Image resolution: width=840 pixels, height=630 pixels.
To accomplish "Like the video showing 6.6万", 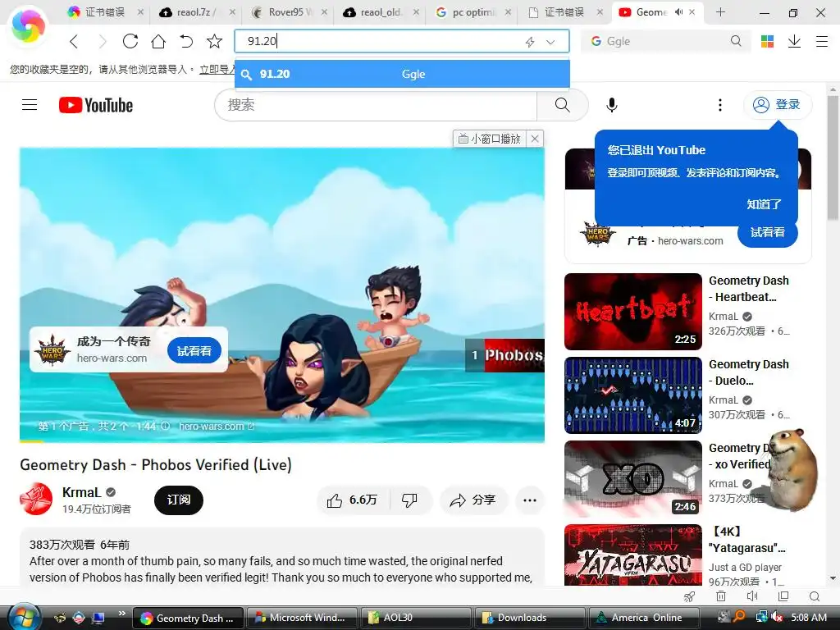I will [x=353, y=500].
